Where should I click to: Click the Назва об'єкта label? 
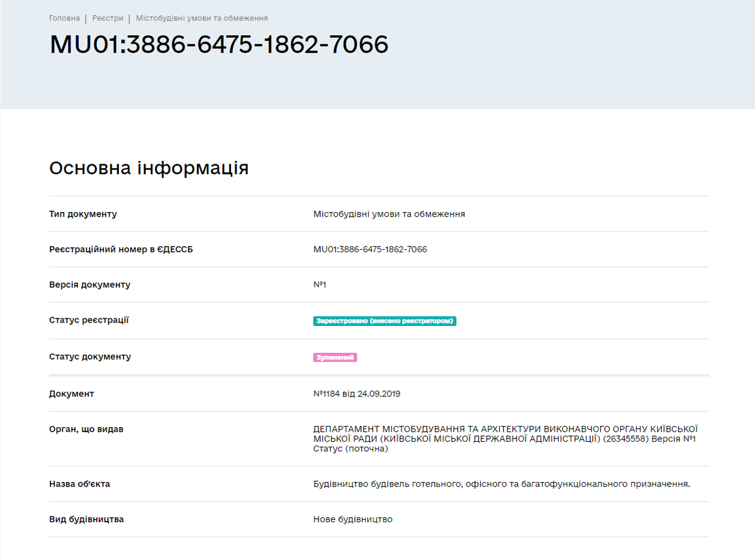[79, 484]
